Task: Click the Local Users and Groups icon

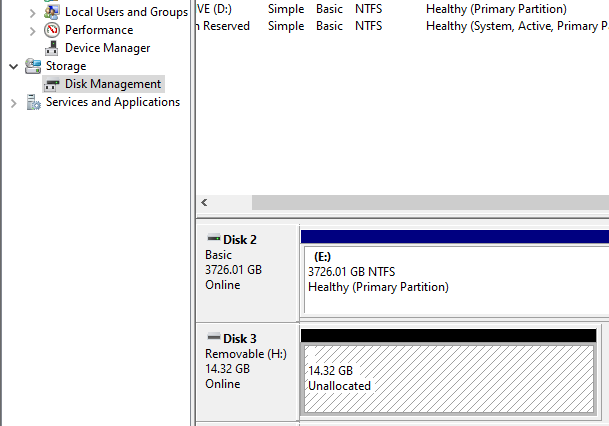Action: (52, 12)
